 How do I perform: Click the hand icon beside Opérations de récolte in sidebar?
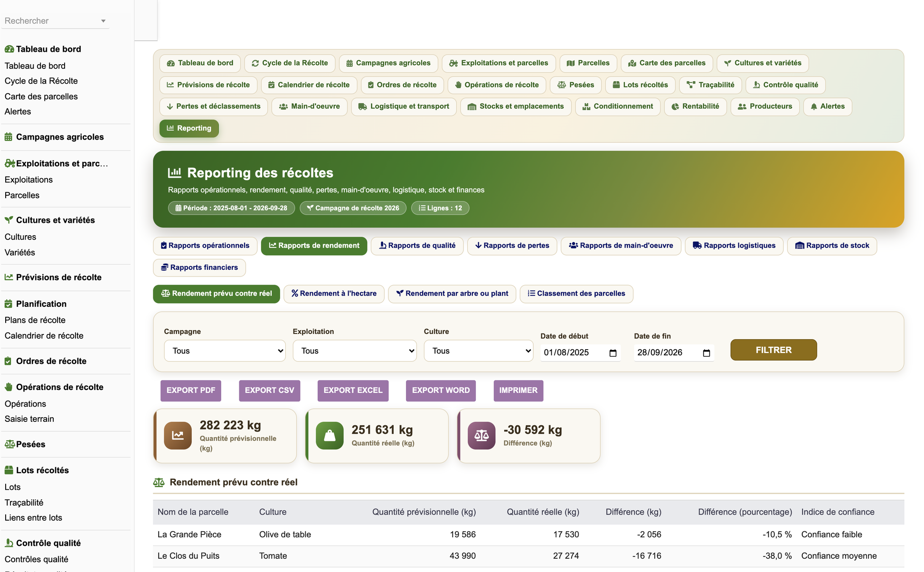(x=9, y=387)
